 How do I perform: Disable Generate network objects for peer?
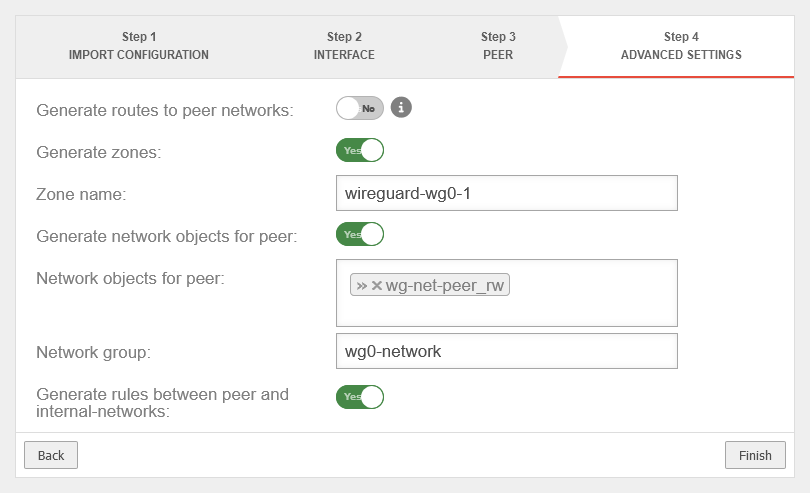(360, 234)
